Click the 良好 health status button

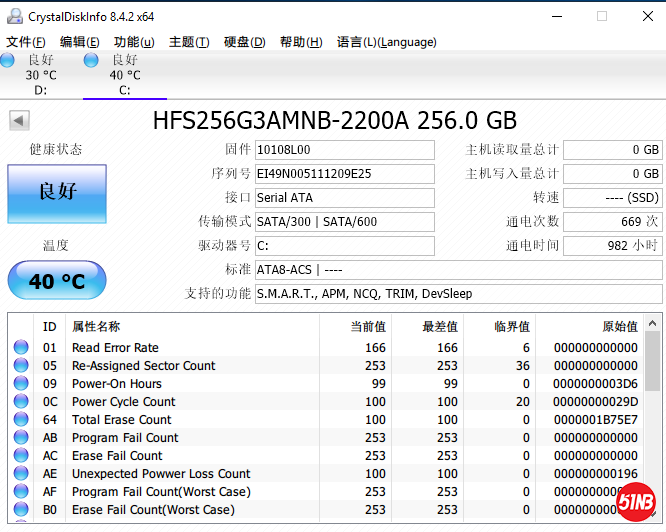tap(57, 191)
